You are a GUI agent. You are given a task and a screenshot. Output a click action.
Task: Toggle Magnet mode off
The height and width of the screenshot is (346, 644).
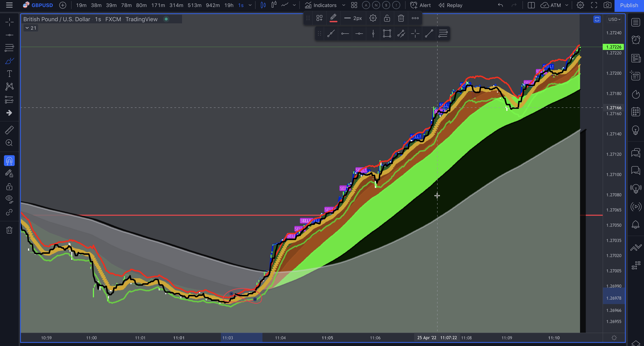pos(9,161)
